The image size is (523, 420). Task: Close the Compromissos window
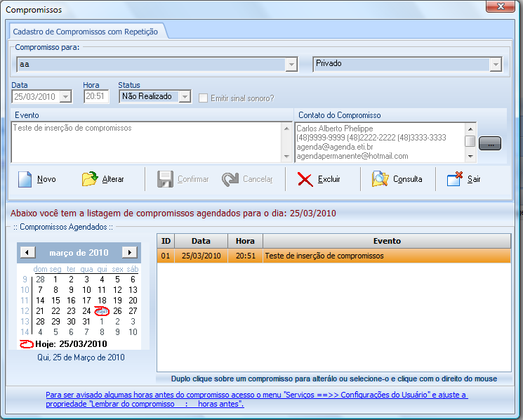(501, 6)
